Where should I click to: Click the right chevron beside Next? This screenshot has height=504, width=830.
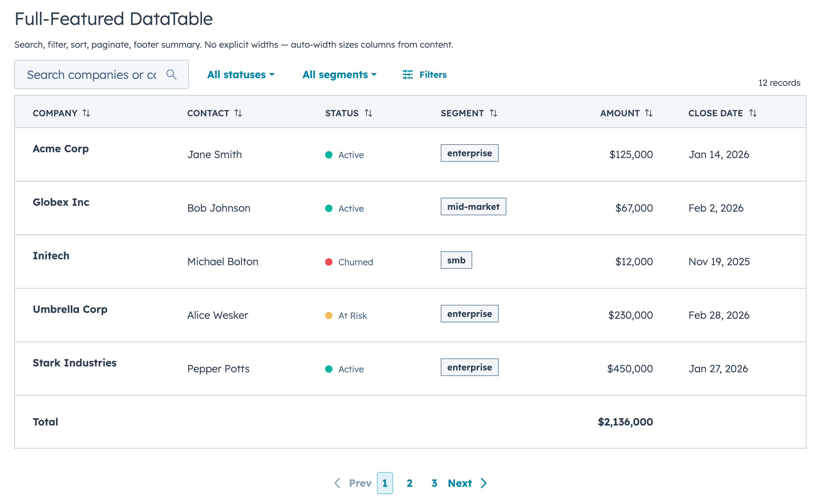point(484,483)
